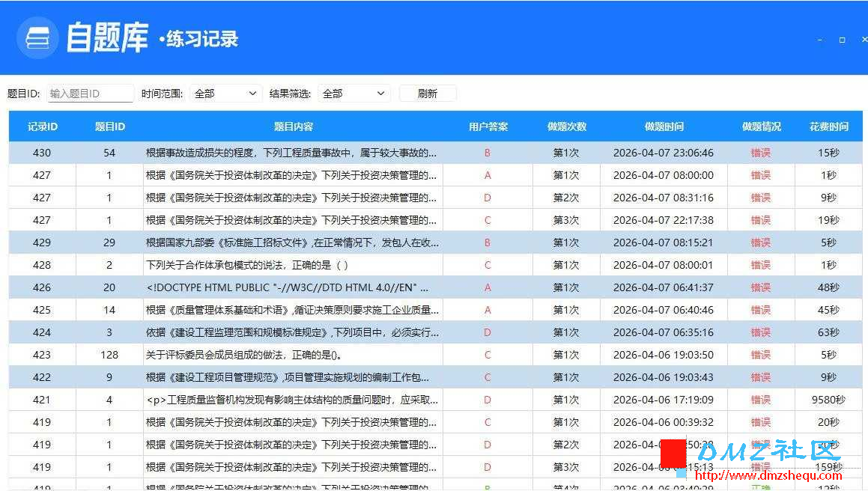Click the 用户答案 column header

(488, 126)
